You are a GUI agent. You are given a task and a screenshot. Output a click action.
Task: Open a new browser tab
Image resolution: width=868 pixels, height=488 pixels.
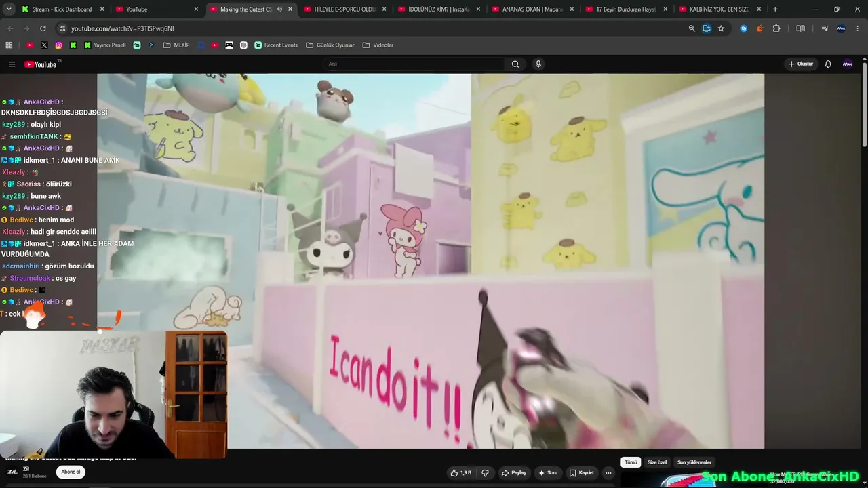click(x=775, y=9)
